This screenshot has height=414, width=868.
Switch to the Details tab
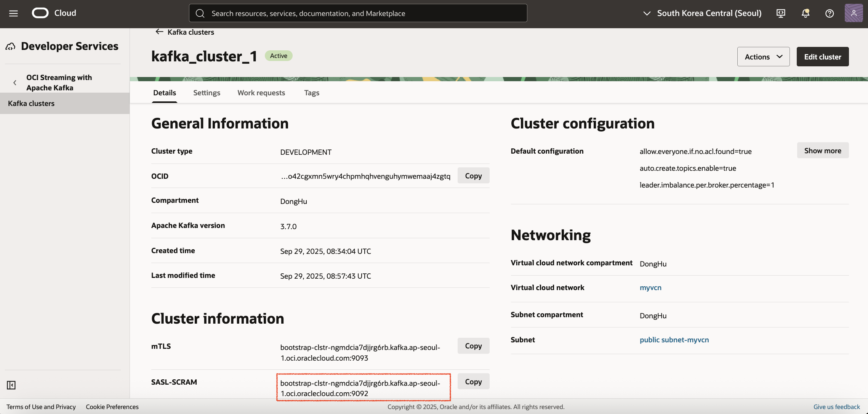(165, 93)
